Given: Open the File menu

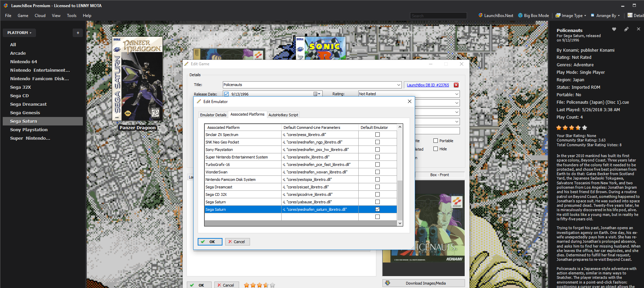Looking at the screenshot, I should (x=8, y=16).
